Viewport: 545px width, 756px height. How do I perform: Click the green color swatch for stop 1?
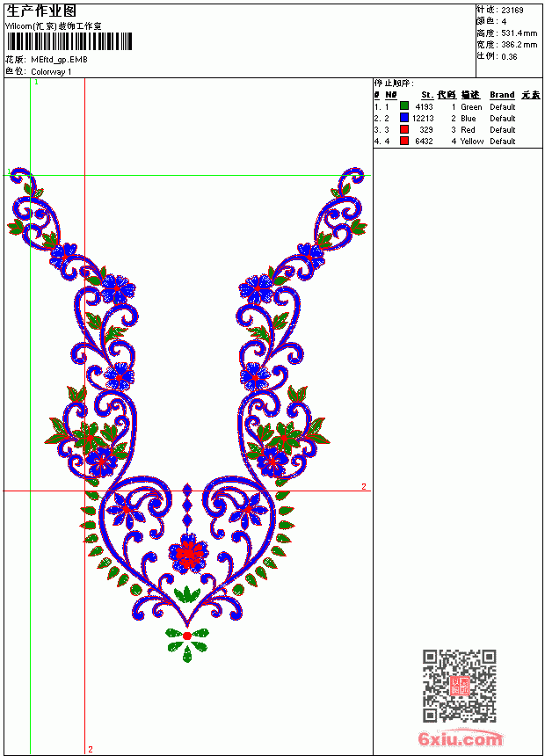coord(404,106)
